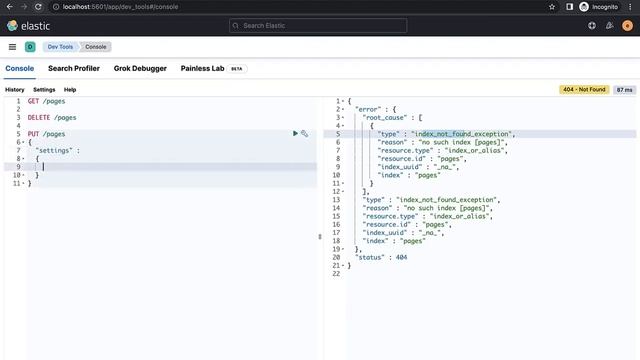Toggle editor fold arrow on line 11
Screen dimensions: 640x360
pyautogui.click(x=23, y=184)
